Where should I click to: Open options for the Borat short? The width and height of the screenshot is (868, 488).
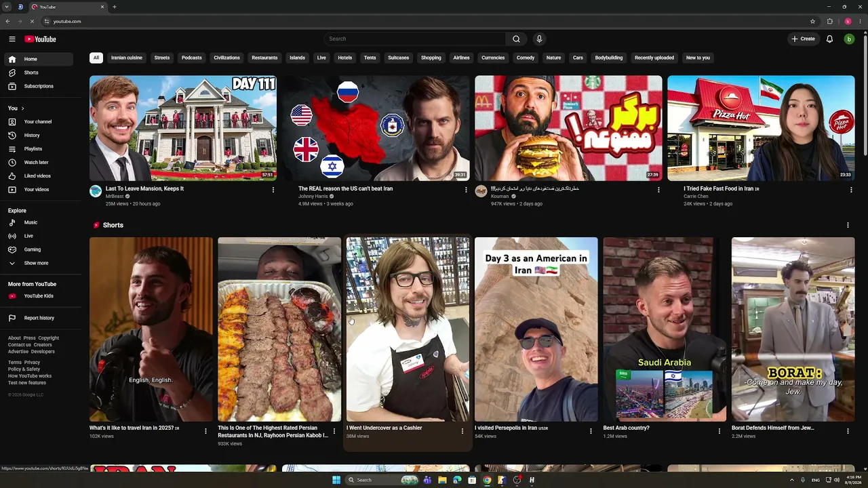pyautogui.click(x=848, y=431)
